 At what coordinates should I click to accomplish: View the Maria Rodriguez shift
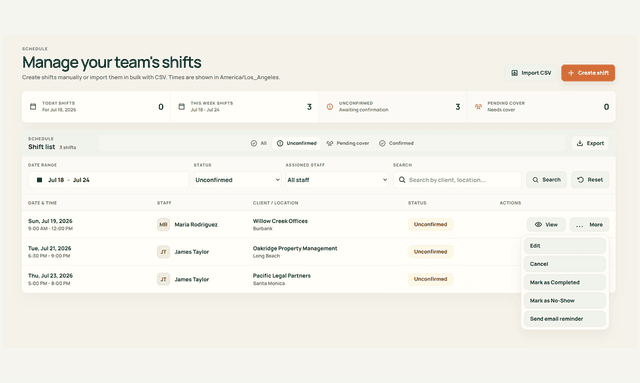point(546,225)
